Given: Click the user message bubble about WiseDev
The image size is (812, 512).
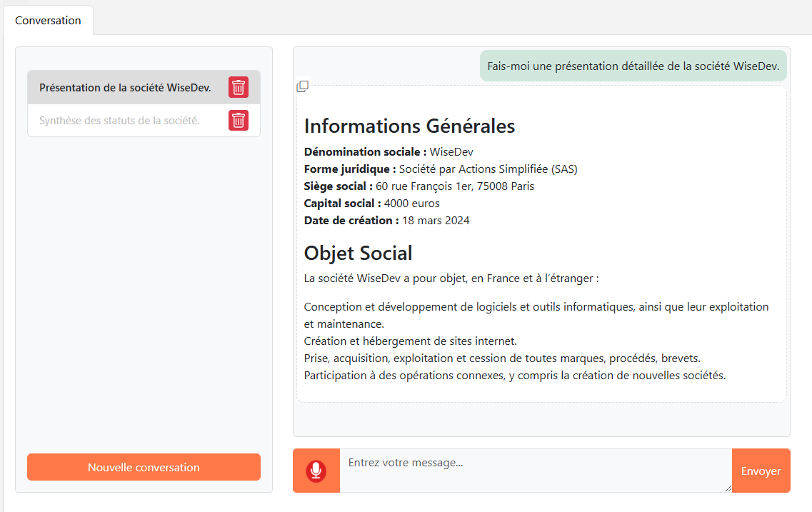Looking at the screenshot, I should pos(633,66).
